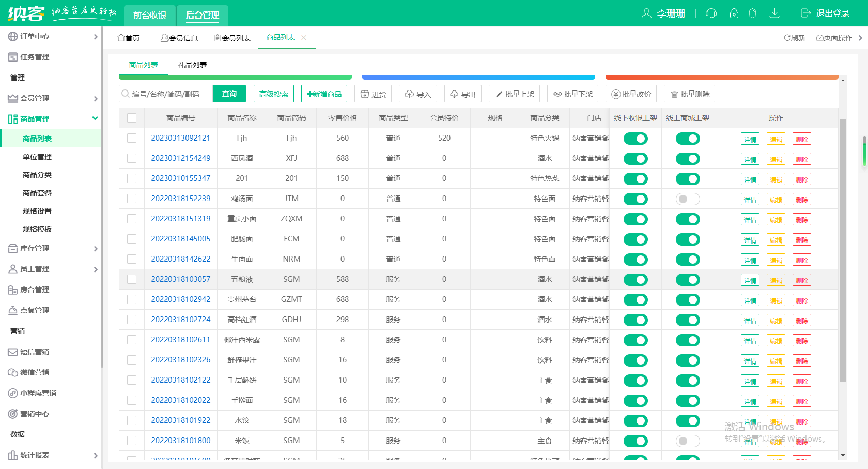Click the customer service headset icon
Image resolution: width=868 pixels, height=469 pixels.
(x=711, y=13)
